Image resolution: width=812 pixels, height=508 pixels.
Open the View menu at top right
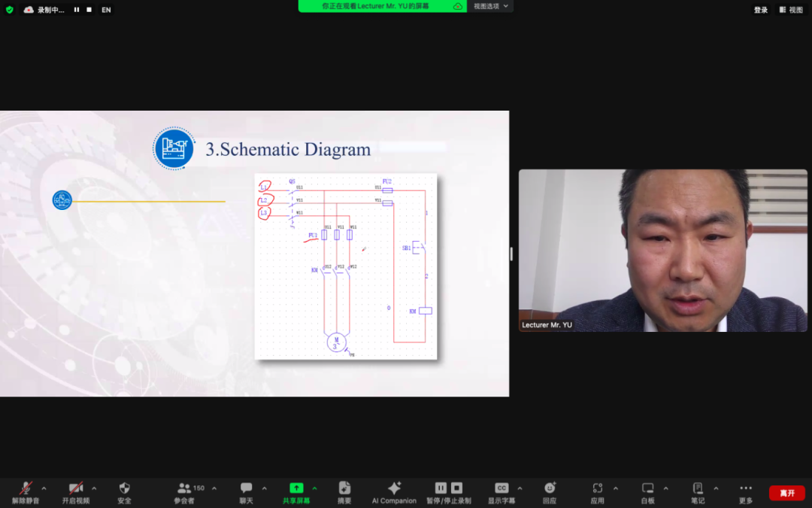pos(791,10)
